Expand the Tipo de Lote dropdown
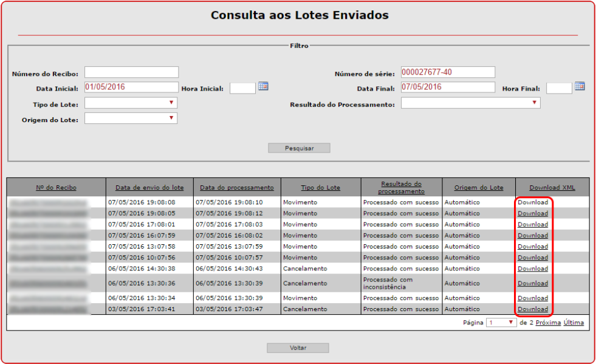Image resolution: width=596 pixels, height=364 pixels. (131, 103)
